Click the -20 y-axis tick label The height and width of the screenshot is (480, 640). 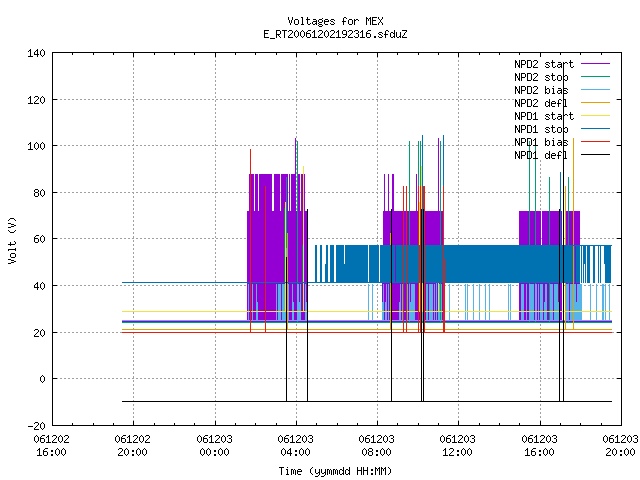(x=36, y=426)
